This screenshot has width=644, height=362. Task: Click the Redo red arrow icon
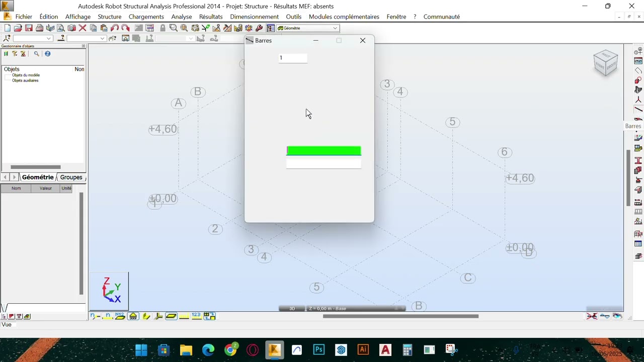click(x=125, y=28)
